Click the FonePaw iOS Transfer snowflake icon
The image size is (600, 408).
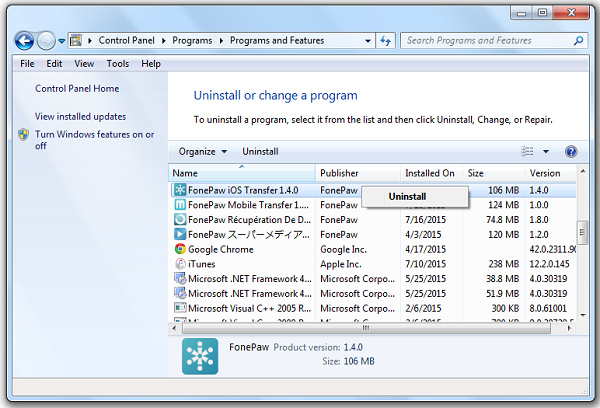click(x=180, y=190)
